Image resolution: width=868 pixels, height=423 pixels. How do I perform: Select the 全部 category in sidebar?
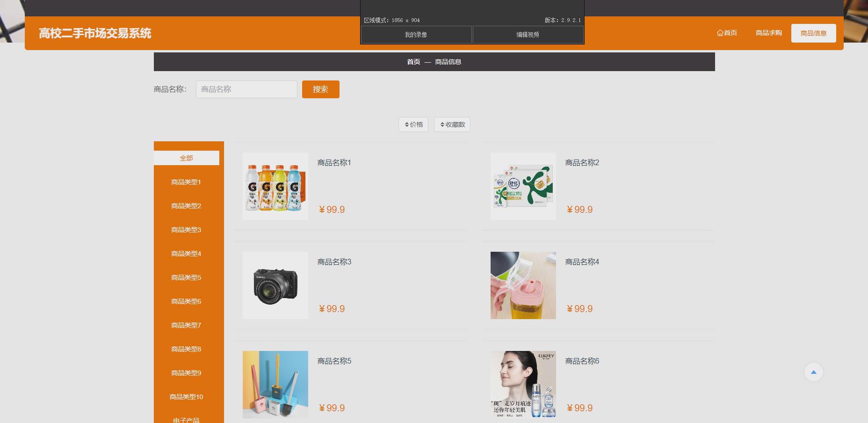click(186, 158)
